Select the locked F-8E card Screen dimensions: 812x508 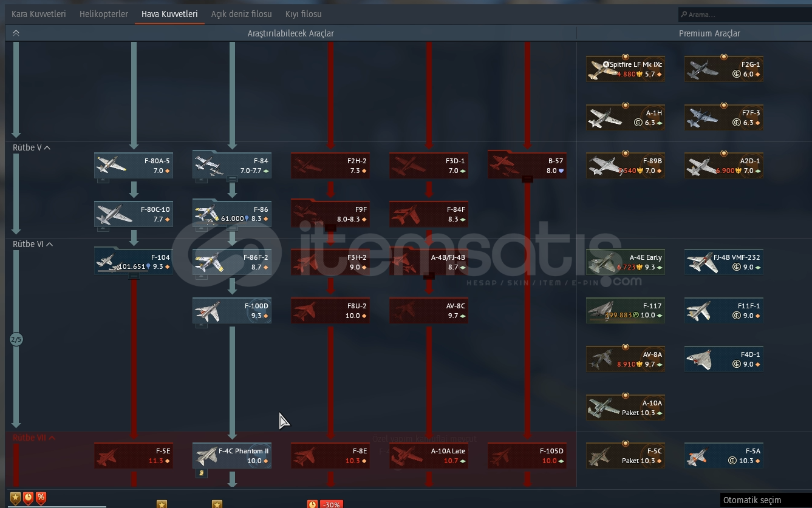[x=330, y=455]
